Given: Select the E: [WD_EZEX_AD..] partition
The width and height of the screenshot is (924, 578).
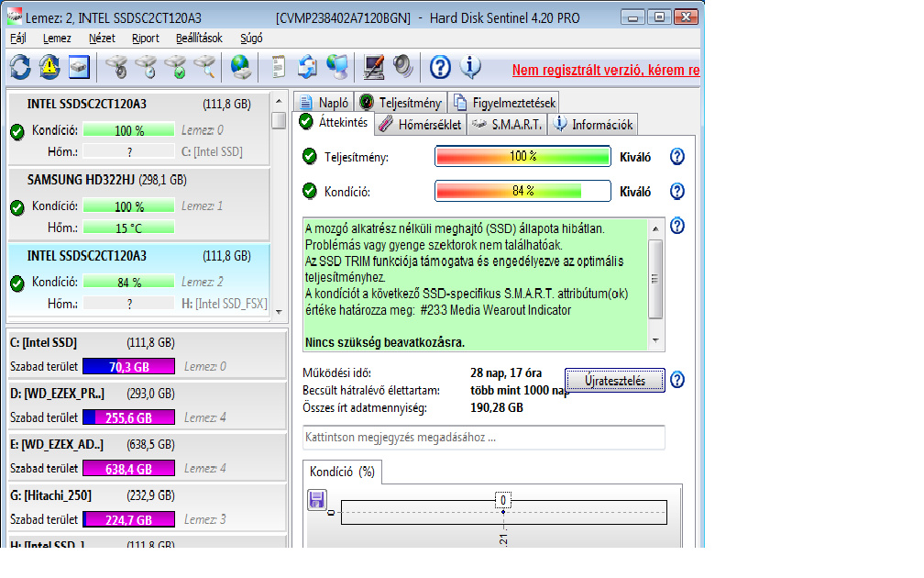Looking at the screenshot, I should (146, 457).
